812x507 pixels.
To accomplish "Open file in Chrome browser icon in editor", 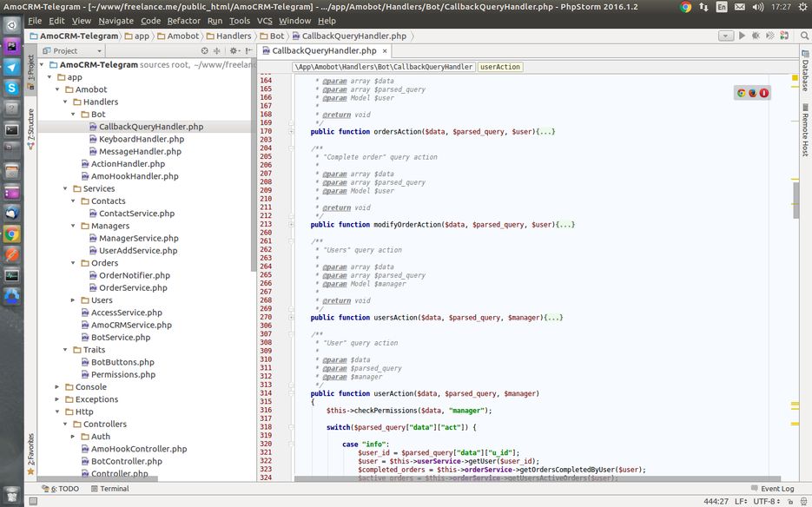I will [741, 93].
